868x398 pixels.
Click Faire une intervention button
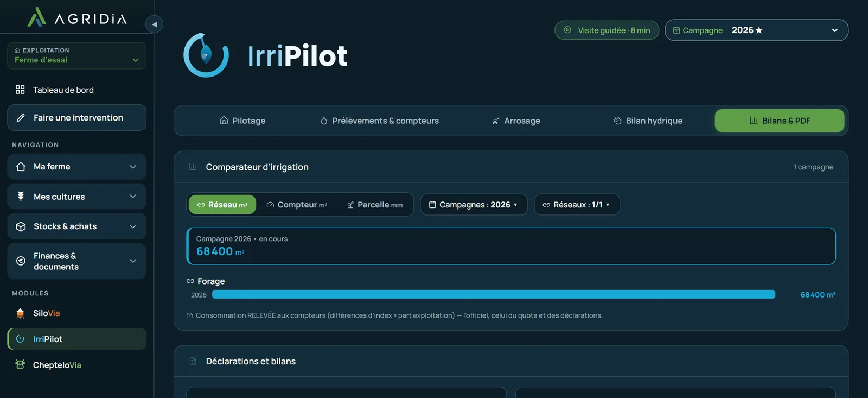76,118
